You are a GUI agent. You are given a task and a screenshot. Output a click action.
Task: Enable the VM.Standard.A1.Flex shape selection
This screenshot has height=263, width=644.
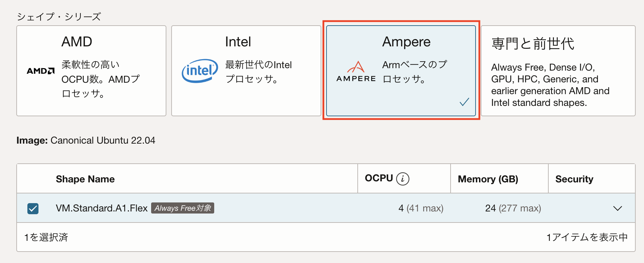(x=33, y=208)
